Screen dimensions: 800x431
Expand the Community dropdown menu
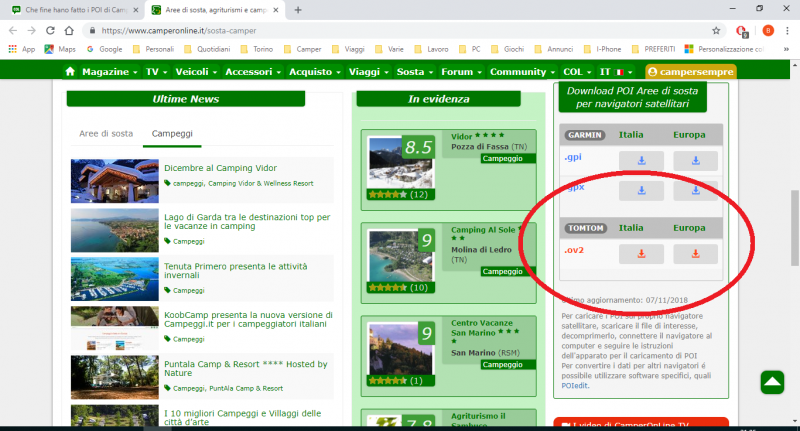coord(522,72)
